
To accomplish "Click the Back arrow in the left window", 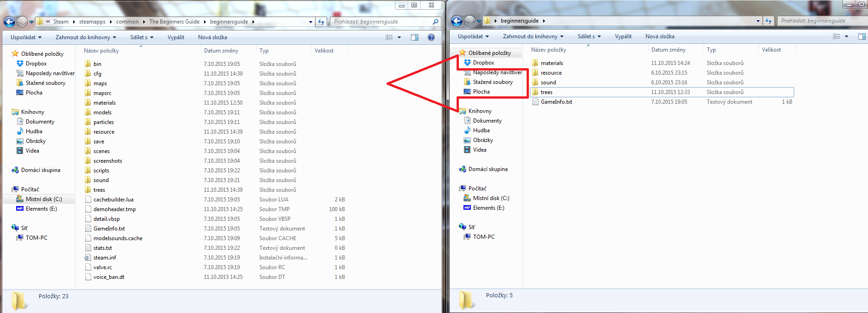I will click(9, 22).
